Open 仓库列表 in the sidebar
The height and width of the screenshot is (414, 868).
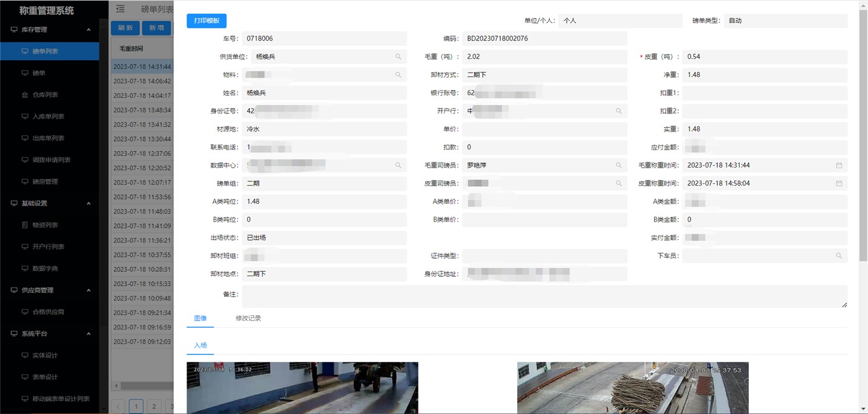pyautogui.click(x=45, y=95)
